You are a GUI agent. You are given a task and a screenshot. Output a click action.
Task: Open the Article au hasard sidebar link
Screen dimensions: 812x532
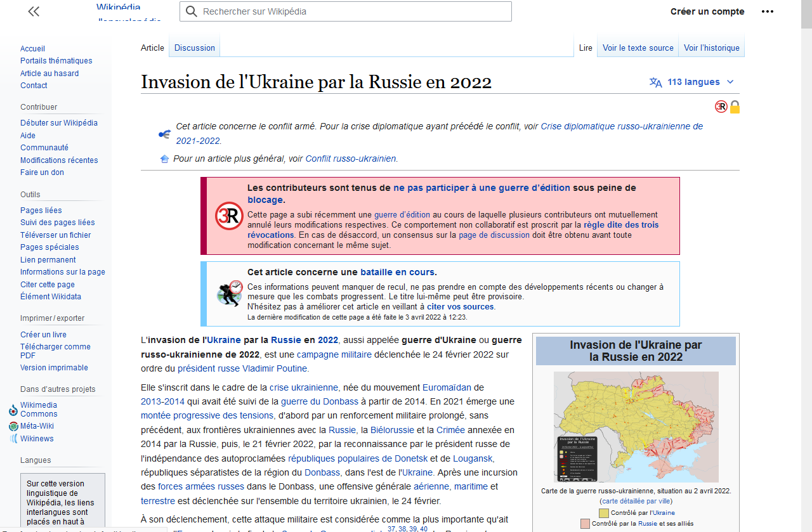[49, 74]
